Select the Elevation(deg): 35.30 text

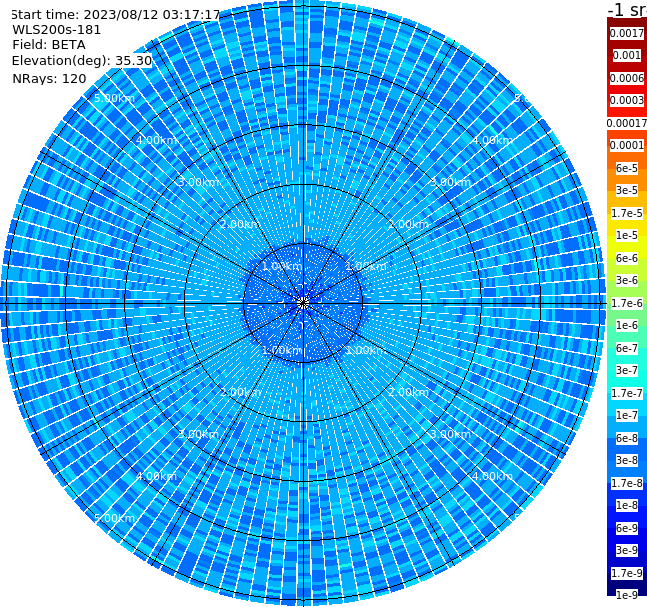(82, 61)
